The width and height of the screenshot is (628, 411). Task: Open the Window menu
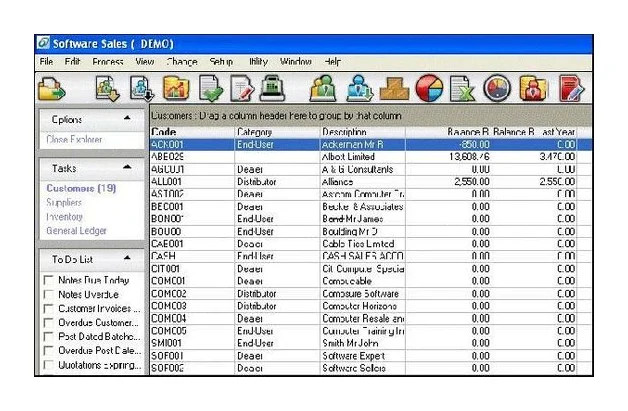point(296,62)
